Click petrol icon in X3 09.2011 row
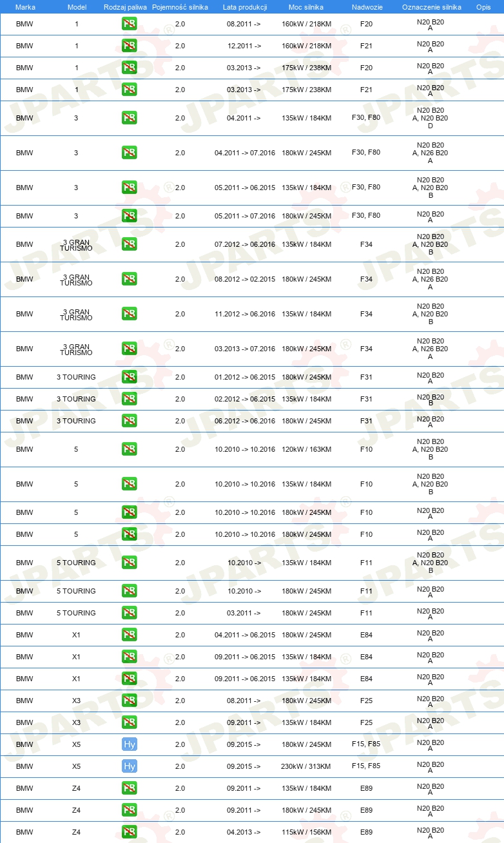The height and width of the screenshot is (843, 504). coord(130,722)
